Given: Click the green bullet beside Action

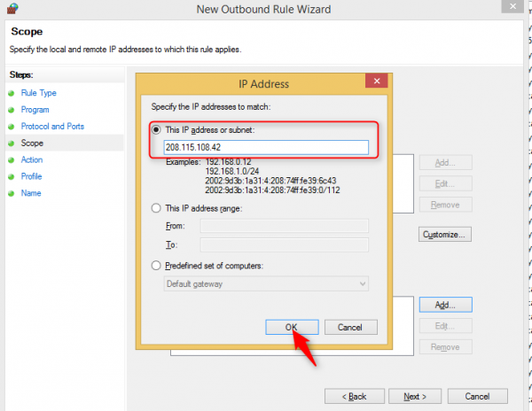Looking at the screenshot, I should pyautogui.click(x=12, y=160).
